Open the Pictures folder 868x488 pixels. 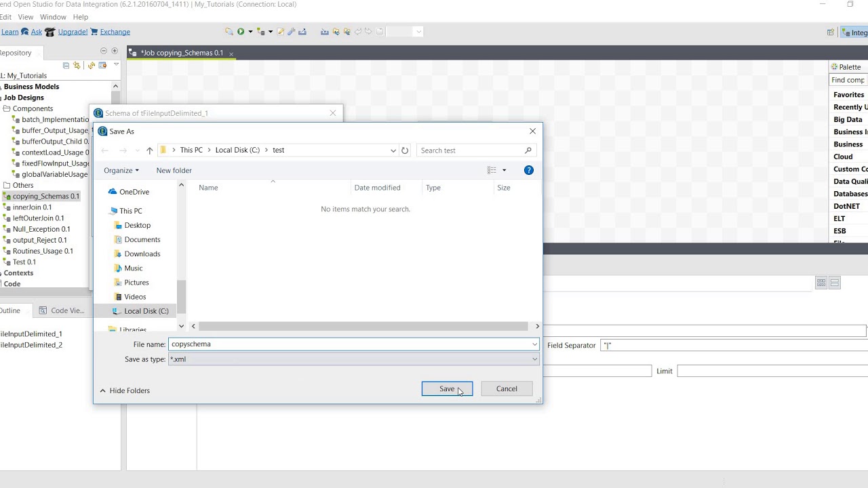[x=131, y=282]
